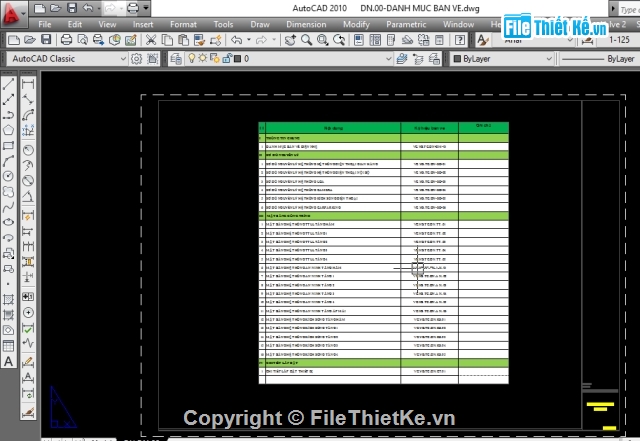Image resolution: width=640 pixels, height=441 pixels.
Task: Open the Modify menu
Action: 356,24
